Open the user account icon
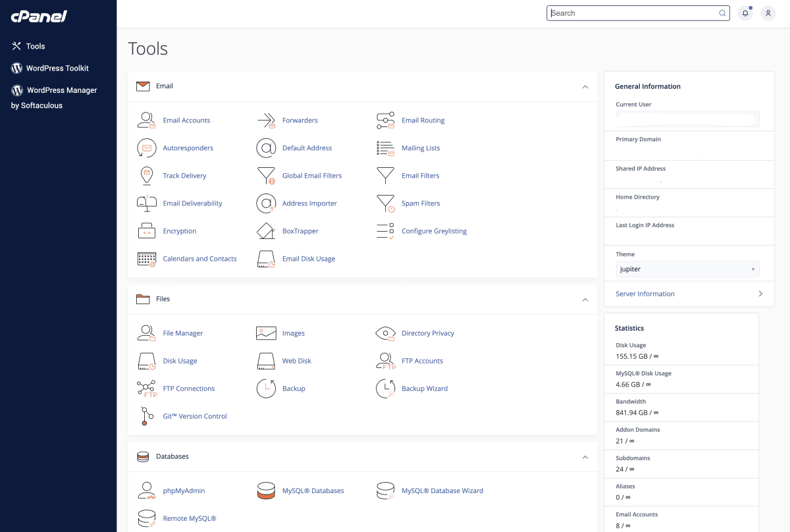This screenshot has width=790, height=532. point(768,13)
